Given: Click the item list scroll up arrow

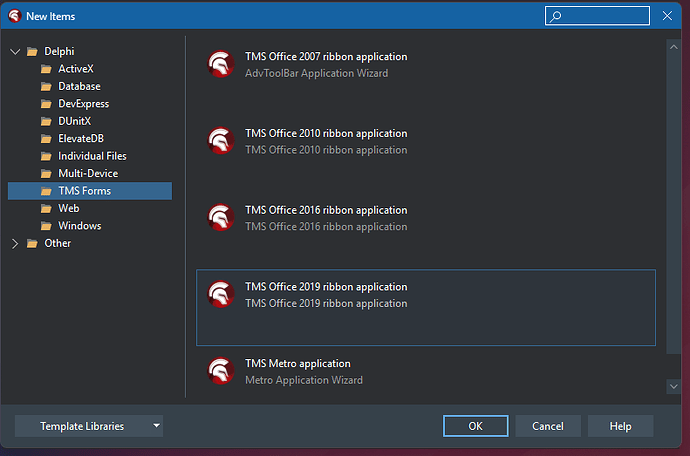Looking at the screenshot, I should point(674,47).
